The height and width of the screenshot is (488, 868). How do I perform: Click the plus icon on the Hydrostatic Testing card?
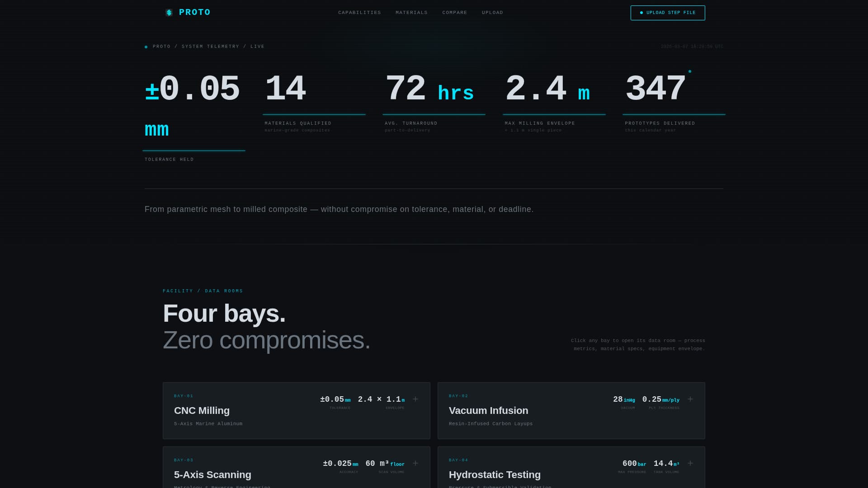click(x=690, y=463)
